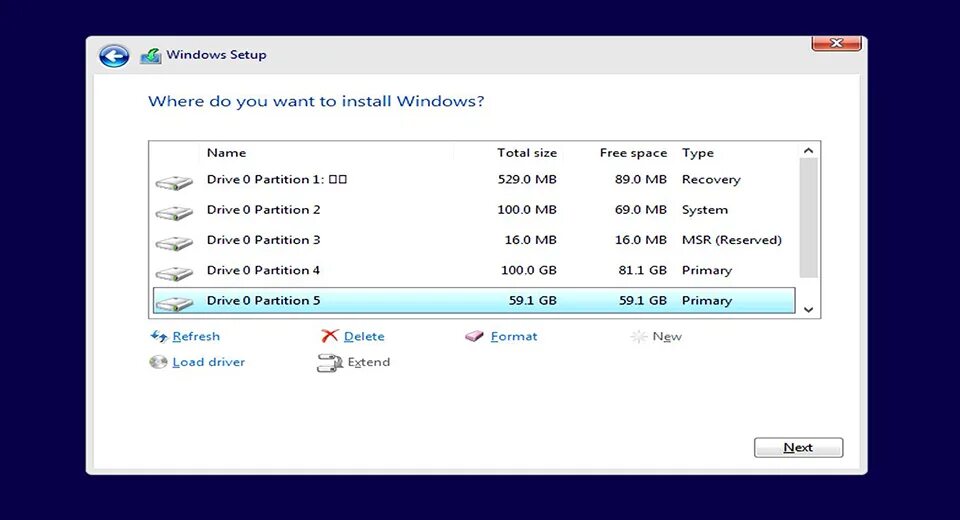This screenshot has height=520, width=960.
Task: Click the 81.1 GB free space value
Action: pos(643,270)
